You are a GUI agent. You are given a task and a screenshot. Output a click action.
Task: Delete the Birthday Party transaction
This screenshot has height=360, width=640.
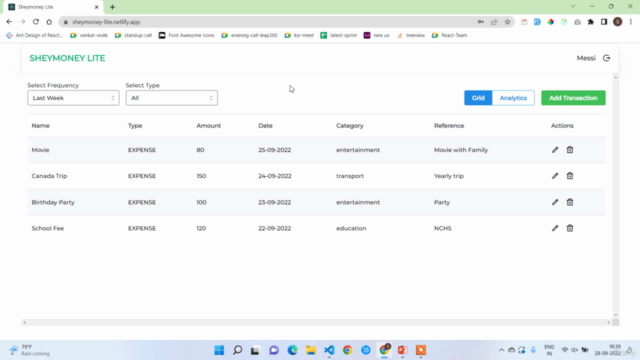570,202
